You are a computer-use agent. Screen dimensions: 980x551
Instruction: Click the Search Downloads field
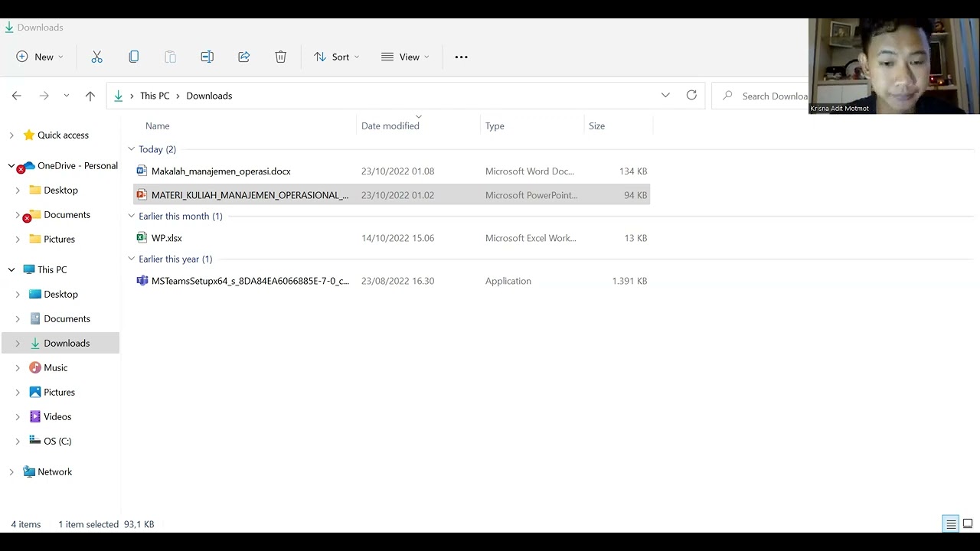(x=762, y=96)
